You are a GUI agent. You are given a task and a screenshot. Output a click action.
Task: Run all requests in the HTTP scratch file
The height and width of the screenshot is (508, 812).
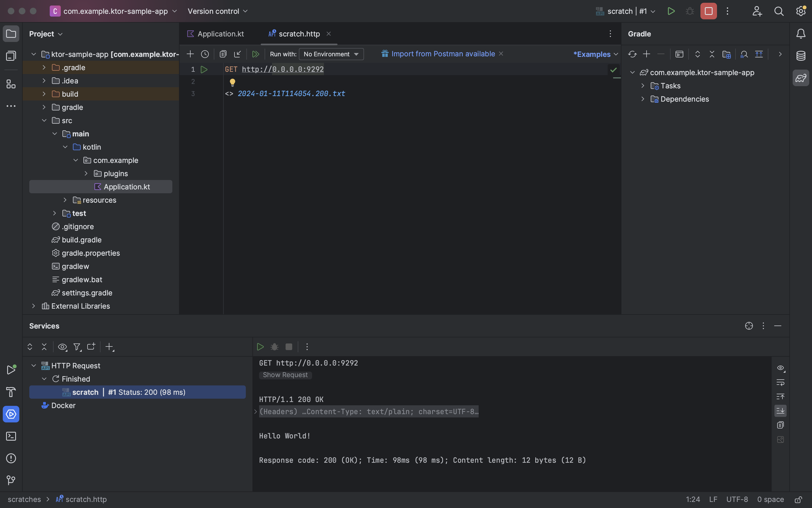tap(256, 54)
